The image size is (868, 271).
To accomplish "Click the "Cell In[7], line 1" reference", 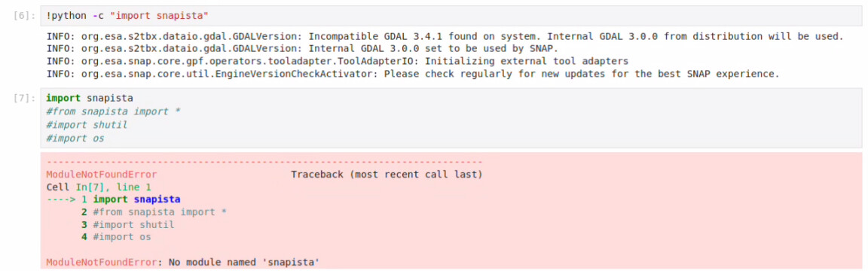I will point(99,187).
